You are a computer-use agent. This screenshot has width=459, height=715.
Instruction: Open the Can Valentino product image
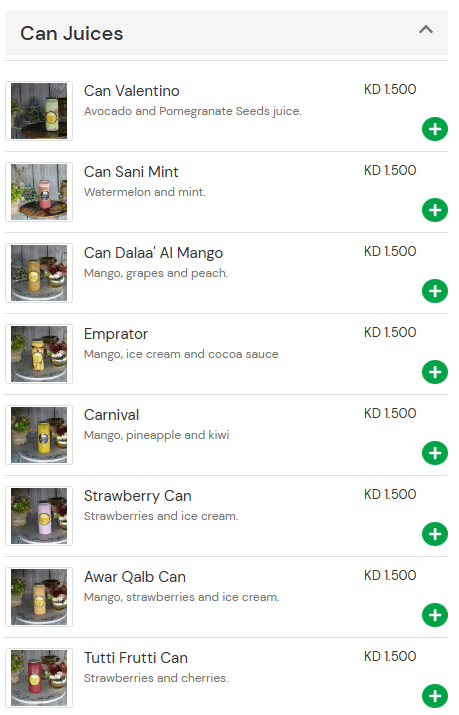39,111
